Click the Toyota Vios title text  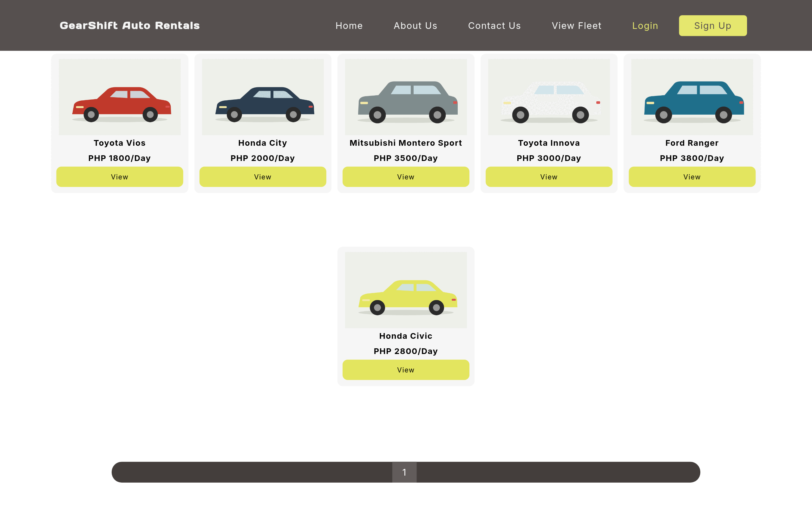pyautogui.click(x=120, y=143)
